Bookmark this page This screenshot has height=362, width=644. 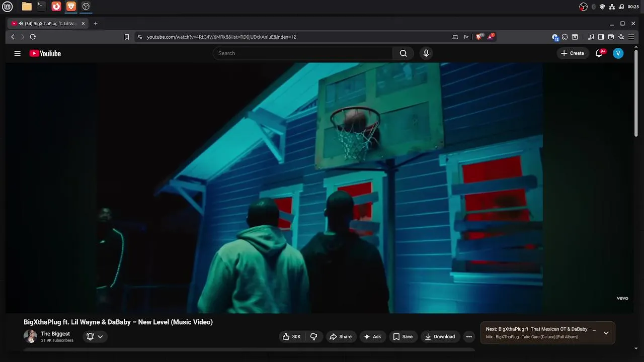127,37
